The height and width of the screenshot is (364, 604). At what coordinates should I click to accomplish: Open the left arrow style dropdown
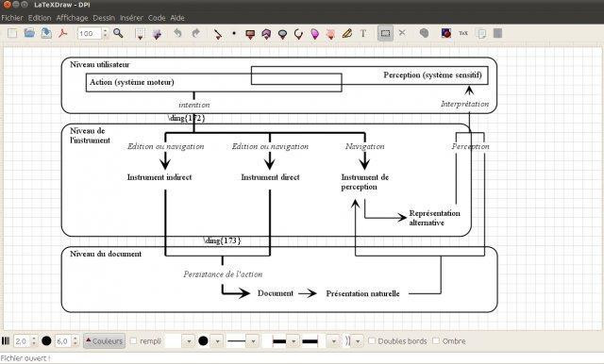click(294, 341)
